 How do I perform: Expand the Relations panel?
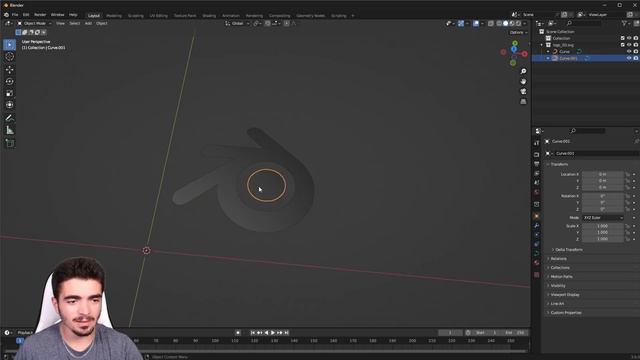pyautogui.click(x=559, y=259)
